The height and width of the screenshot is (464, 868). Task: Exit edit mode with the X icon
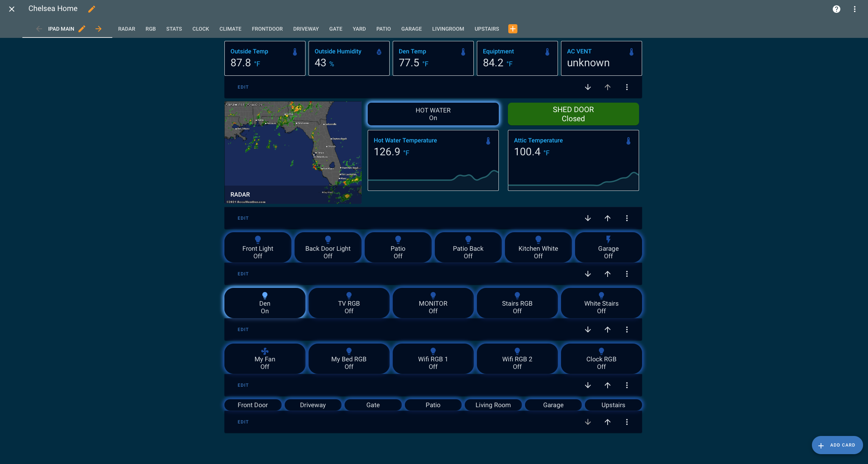pos(12,9)
